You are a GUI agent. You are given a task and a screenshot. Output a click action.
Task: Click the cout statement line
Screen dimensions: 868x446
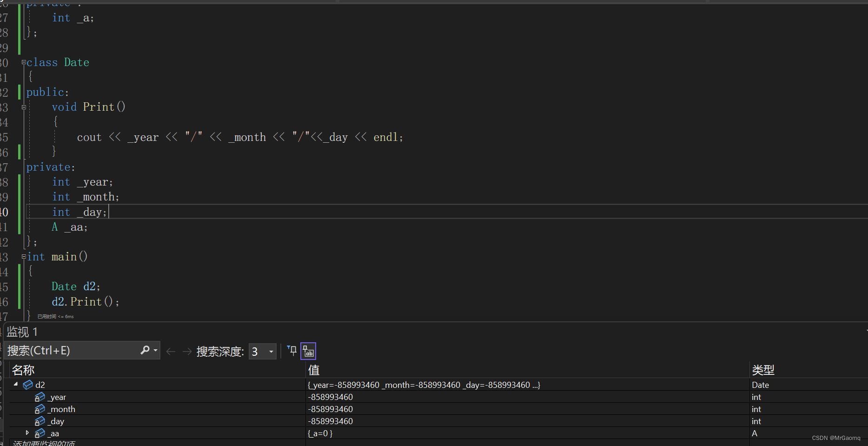point(240,137)
